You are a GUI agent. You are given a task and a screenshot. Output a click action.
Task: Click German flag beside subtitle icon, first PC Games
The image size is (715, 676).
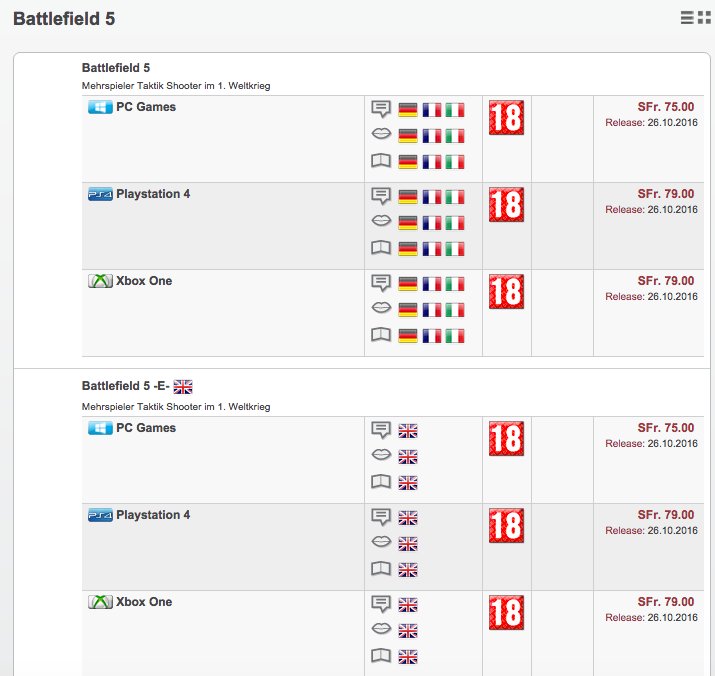pyautogui.click(x=407, y=110)
